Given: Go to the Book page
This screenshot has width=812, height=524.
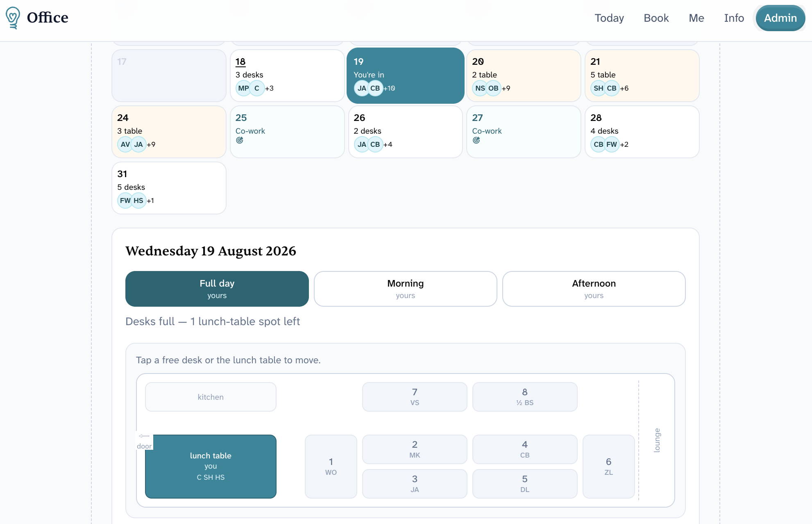Looking at the screenshot, I should pos(656,18).
